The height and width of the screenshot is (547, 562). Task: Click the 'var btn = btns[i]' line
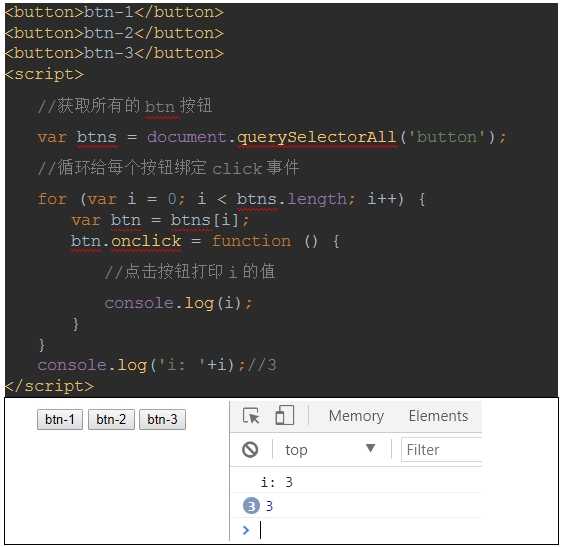pyautogui.click(x=160, y=220)
